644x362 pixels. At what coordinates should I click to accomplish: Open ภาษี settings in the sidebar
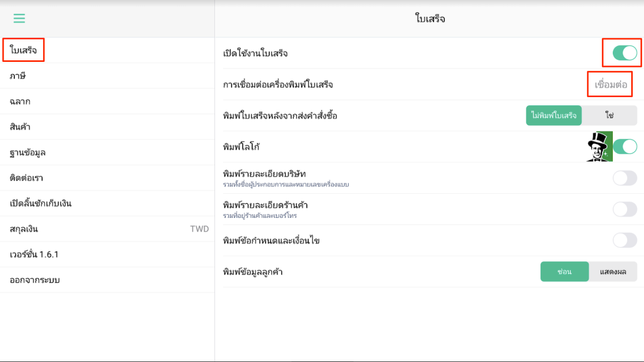[x=107, y=76]
